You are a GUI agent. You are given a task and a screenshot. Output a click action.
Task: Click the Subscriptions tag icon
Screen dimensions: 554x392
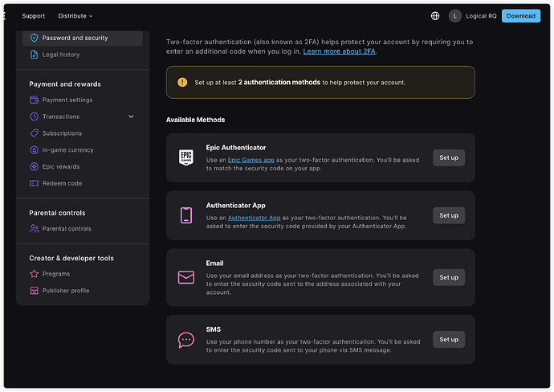coord(34,133)
